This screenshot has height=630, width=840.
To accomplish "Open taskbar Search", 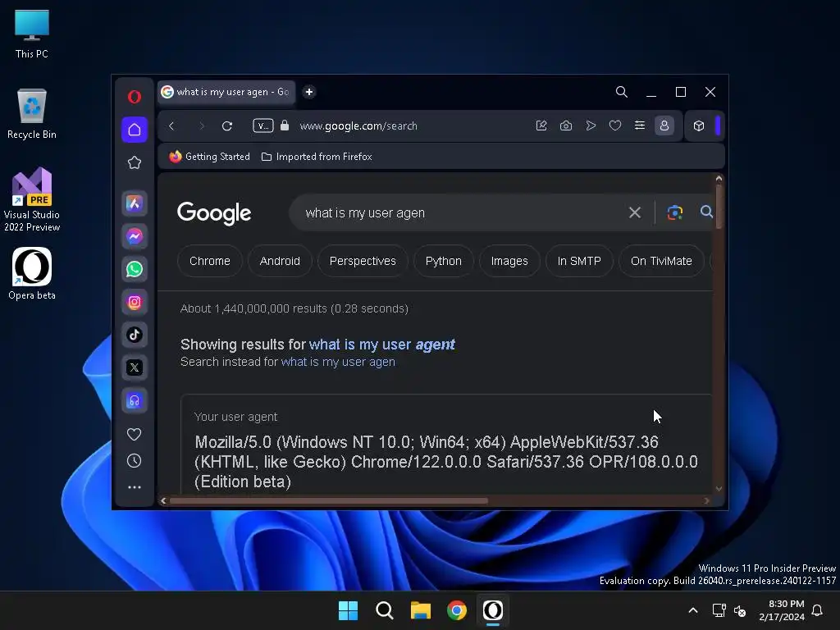I will click(384, 610).
